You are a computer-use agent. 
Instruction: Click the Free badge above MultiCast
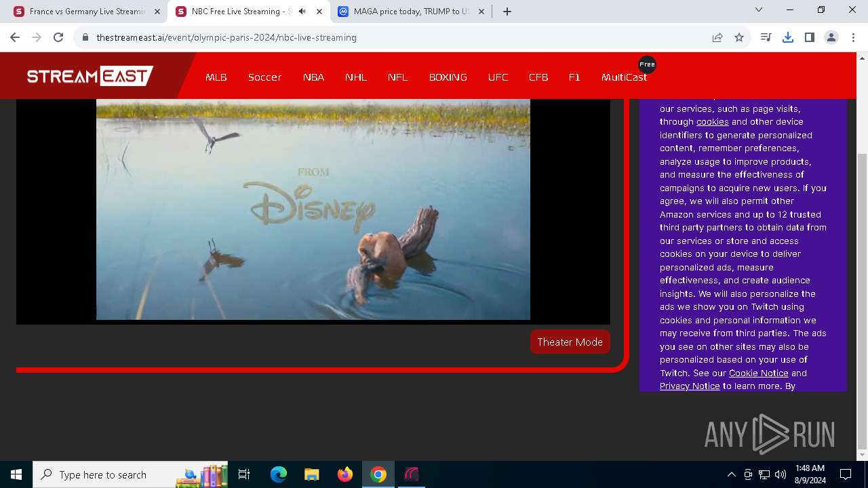pyautogui.click(x=647, y=64)
